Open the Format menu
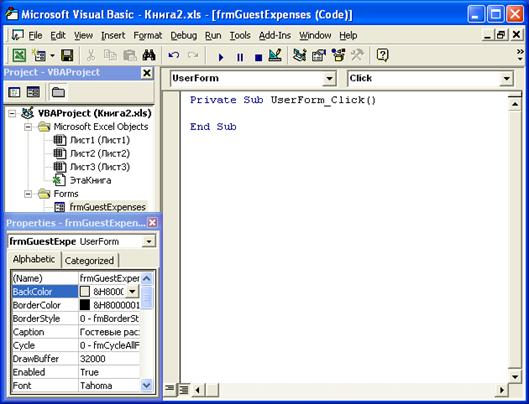 [x=147, y=35]
